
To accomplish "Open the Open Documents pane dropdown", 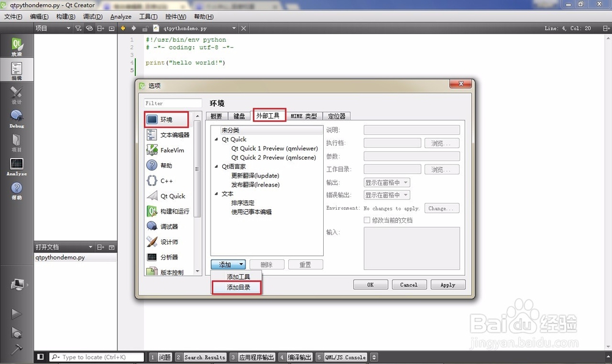I will [x=64, y=247].
